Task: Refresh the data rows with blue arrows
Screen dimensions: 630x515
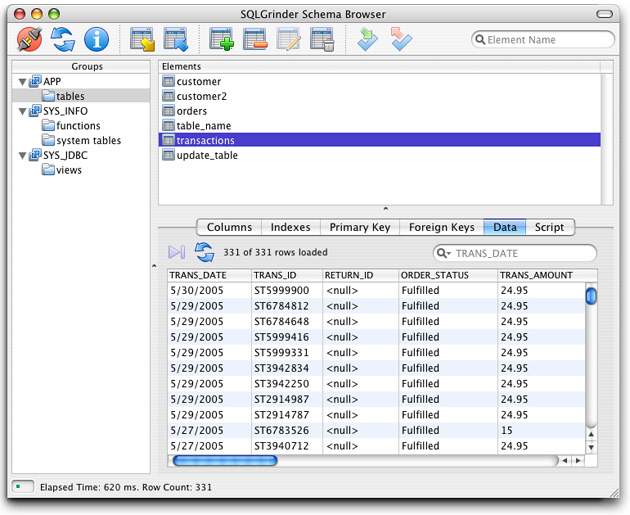Action: 205,252
